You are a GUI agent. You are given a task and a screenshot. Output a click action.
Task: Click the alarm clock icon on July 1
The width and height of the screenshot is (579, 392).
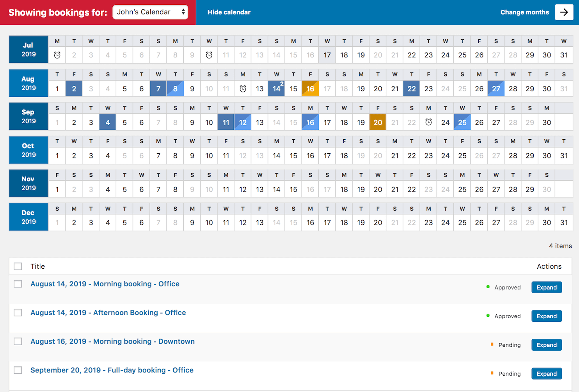57,55
